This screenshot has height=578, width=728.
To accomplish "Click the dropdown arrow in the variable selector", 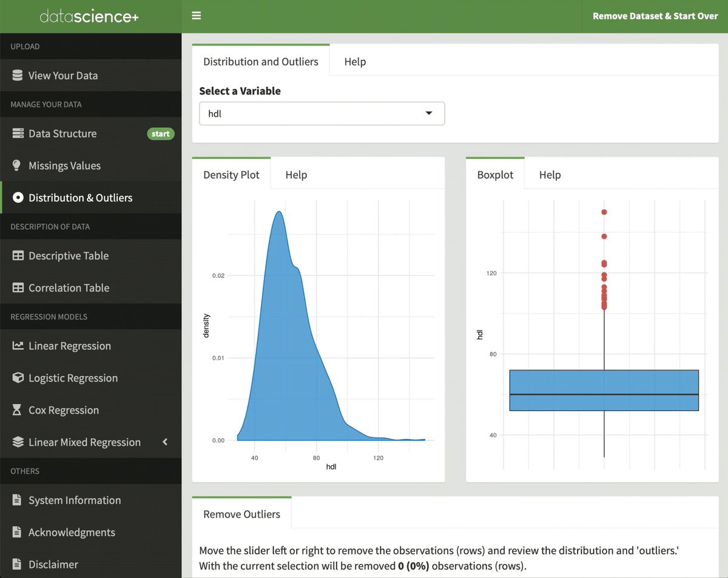I will click(429, 113).
